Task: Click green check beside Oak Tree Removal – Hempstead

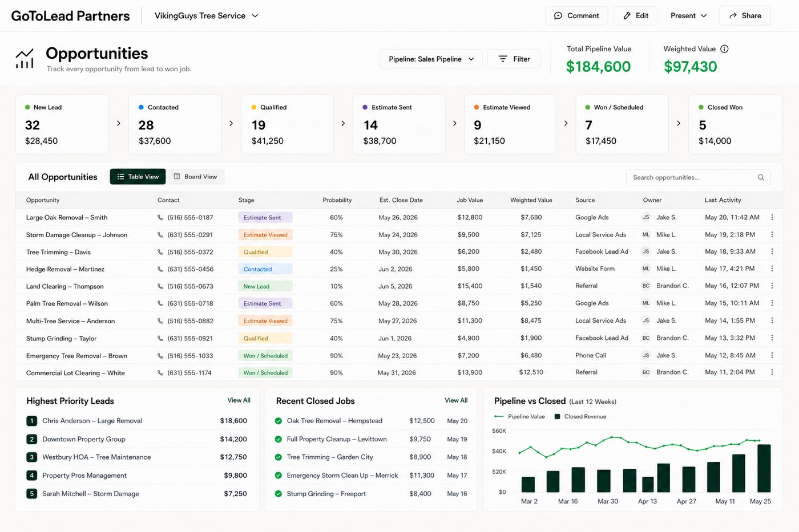Action: click(x=279, y=421)
